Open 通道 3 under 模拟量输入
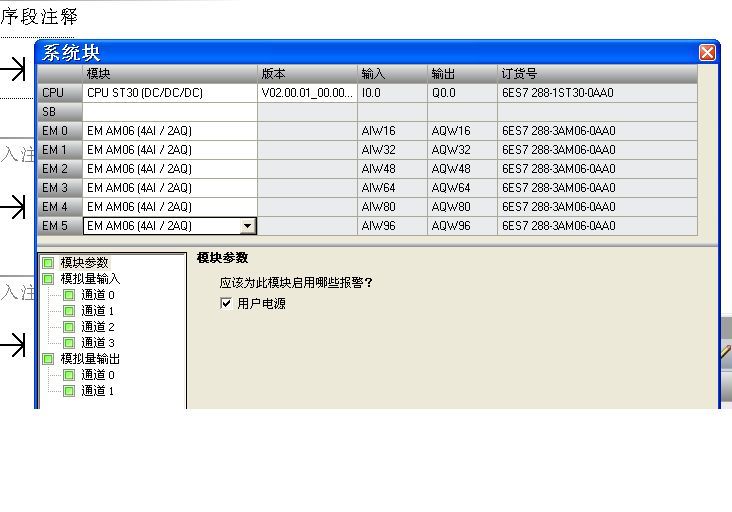 [98, 343]
